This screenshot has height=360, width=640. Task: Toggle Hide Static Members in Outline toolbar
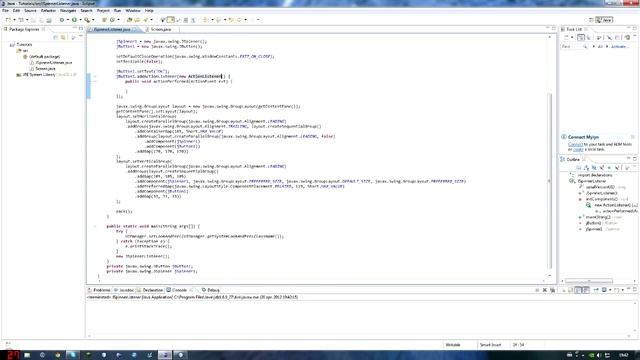pos(602,167)
